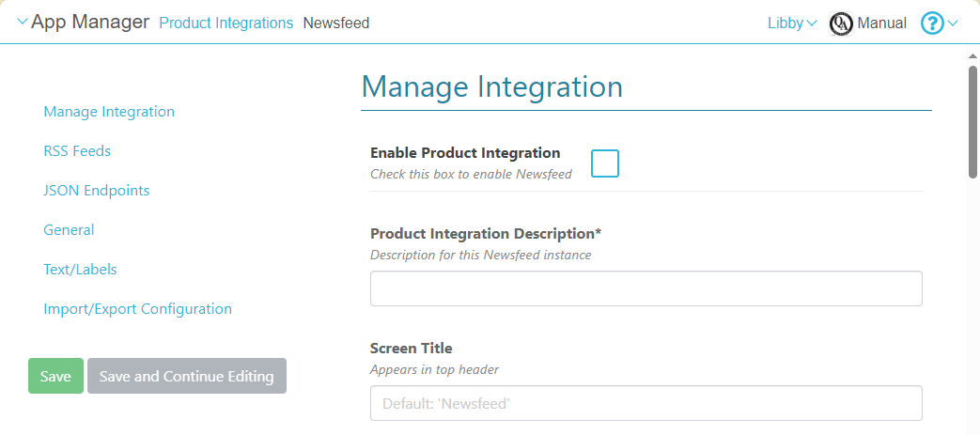Open the Manage Integration sidebar link
This screenshot has width=980, height=435.
coord(109,112)
